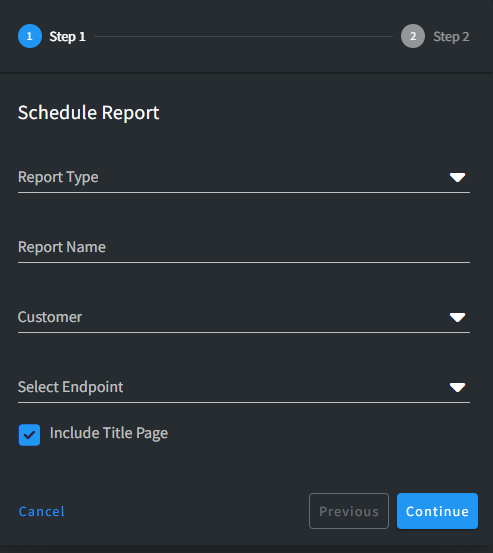The height and width of the screenshot is (553, 493).
Task: Toggle via the Include Title Page label
Action: tap(109, 433)
